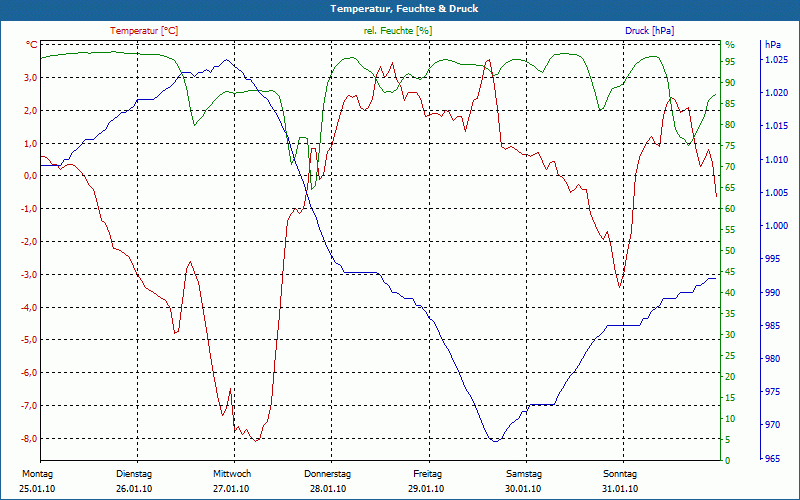
Task: Click the '3,0' temperature axis value
Action: 31,78
